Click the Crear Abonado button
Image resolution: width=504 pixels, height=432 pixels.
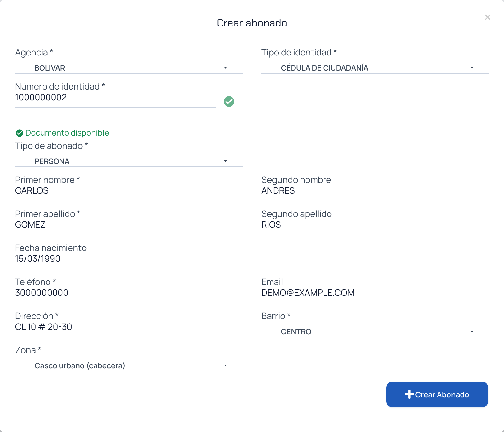click(437, 394)
